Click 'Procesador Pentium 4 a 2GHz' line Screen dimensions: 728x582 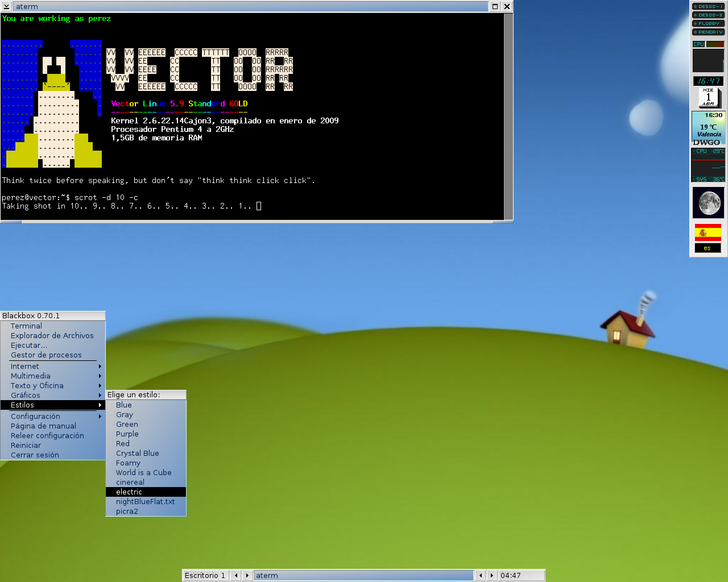pyautogui.click(x=172, y=130)
